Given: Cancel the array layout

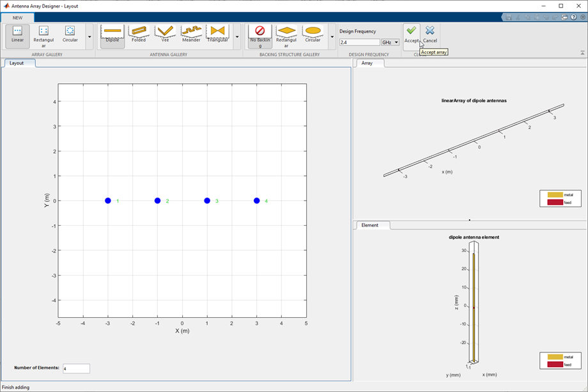Looking at the screenshot, I should [430, 34].
